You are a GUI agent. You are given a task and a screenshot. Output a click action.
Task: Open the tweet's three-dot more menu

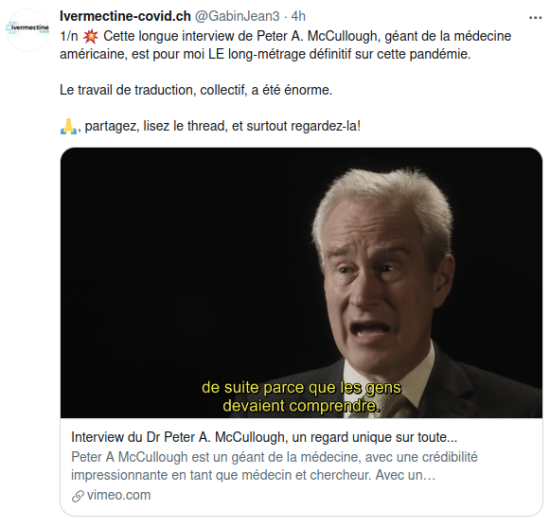click(535, 18)
